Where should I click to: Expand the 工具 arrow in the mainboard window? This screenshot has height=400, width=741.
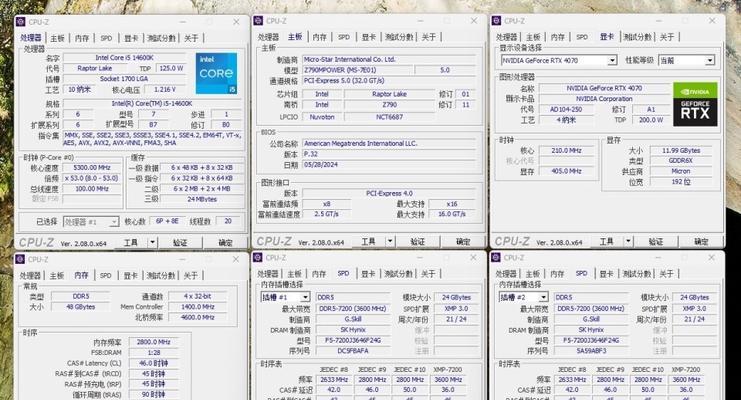pos(390,242)
